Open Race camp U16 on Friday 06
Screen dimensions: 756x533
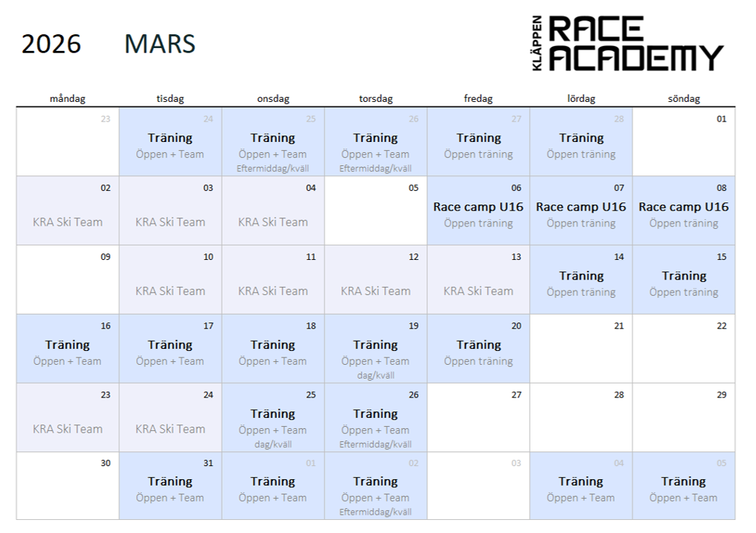[x=478, y=207]
